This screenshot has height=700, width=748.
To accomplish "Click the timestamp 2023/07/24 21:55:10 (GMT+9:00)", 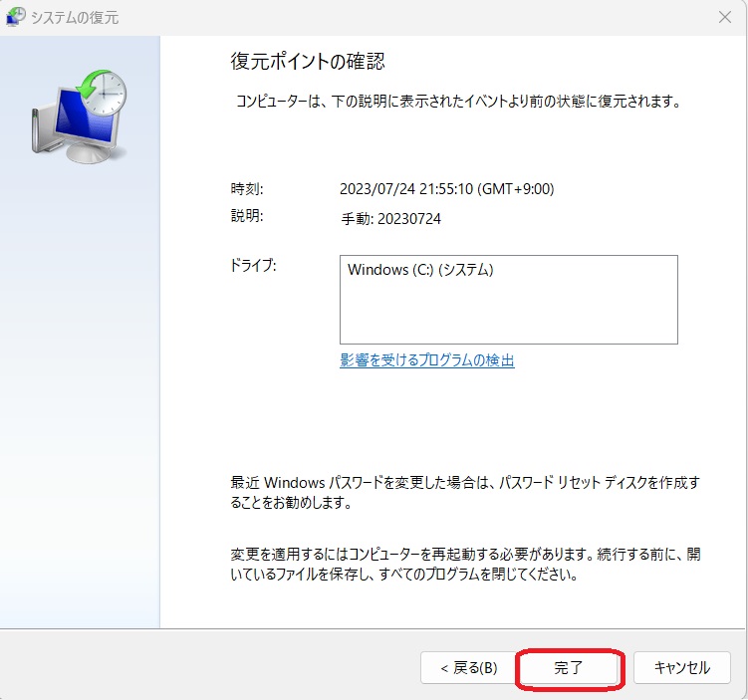I will (x=447, y=189).
